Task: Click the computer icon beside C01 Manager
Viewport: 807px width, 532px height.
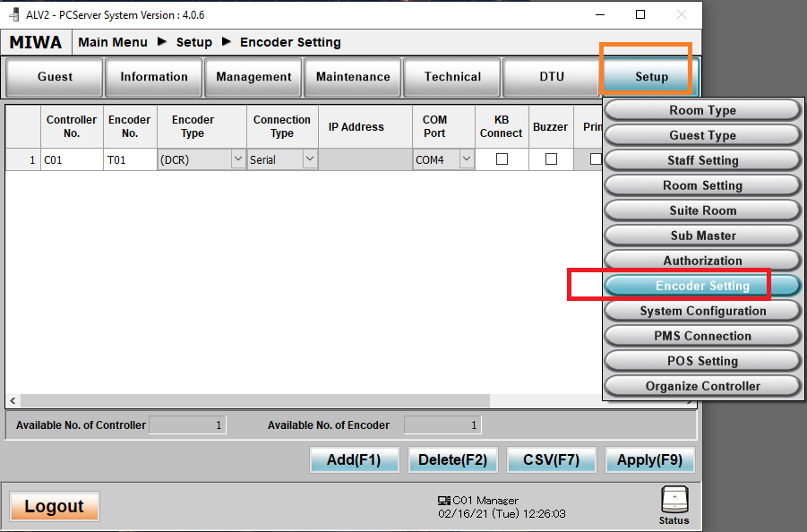Action: (443, 501)
